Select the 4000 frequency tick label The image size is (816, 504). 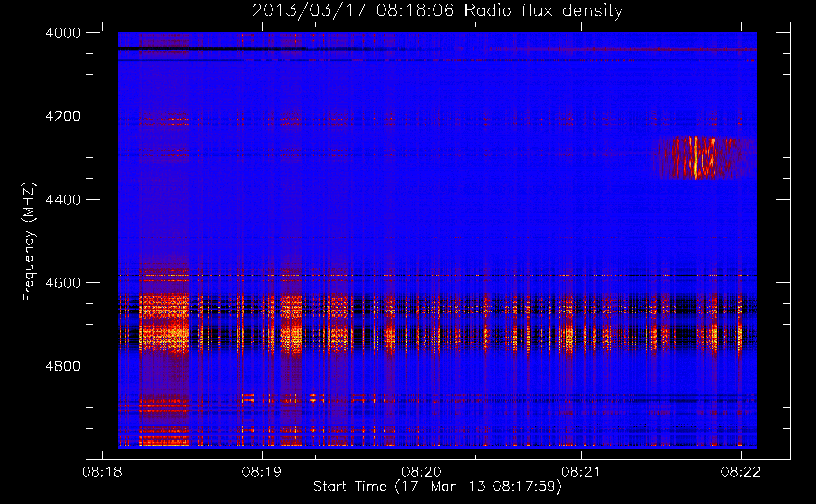pos(63,33)
